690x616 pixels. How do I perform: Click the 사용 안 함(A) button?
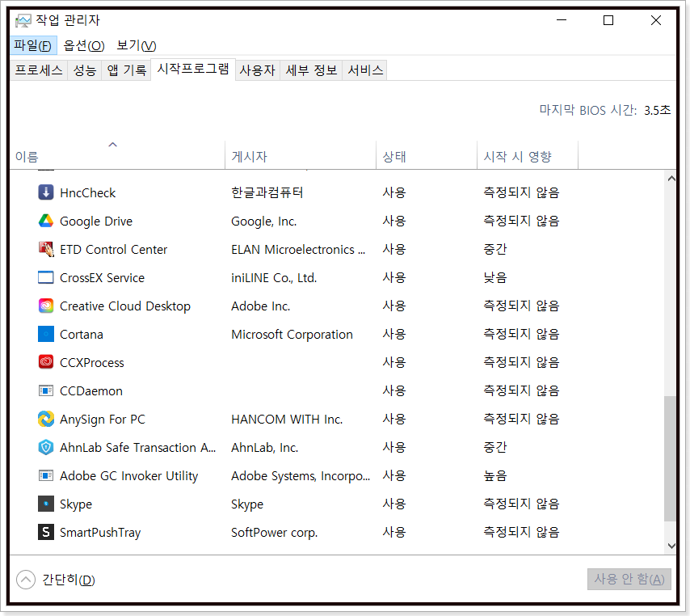click(629, 579)
